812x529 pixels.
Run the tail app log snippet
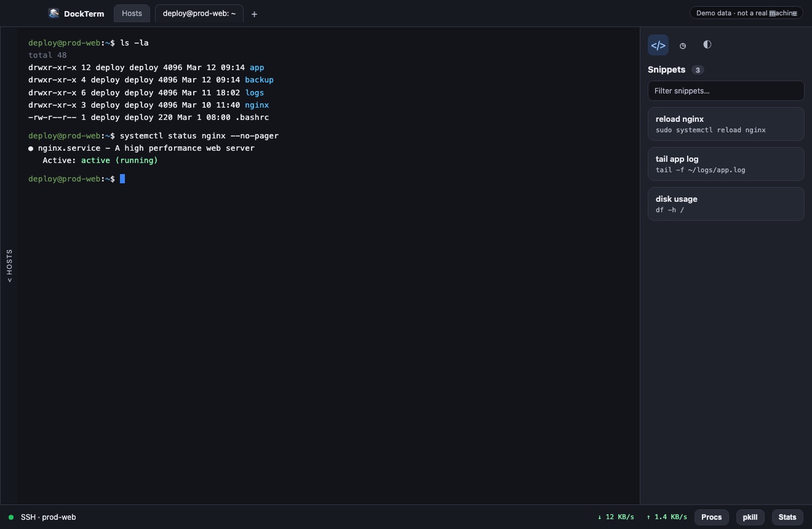[x=726, y=164]
